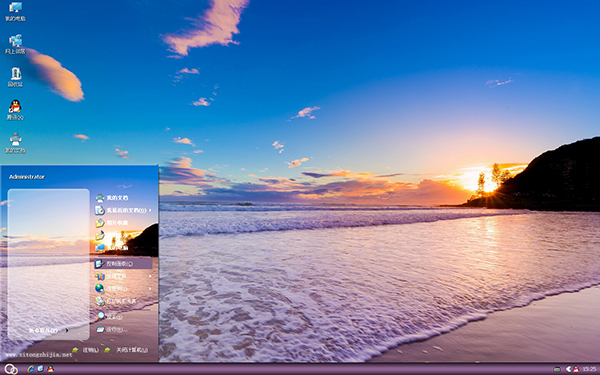The height and width of the screenshot is (375, 600).
Task: Expand 所有程序(P) all programs list
Action: [49, 330]
